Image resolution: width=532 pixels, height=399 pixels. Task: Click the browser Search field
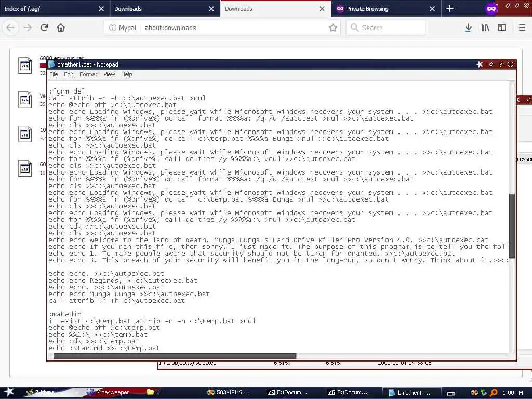pos(386,28)
